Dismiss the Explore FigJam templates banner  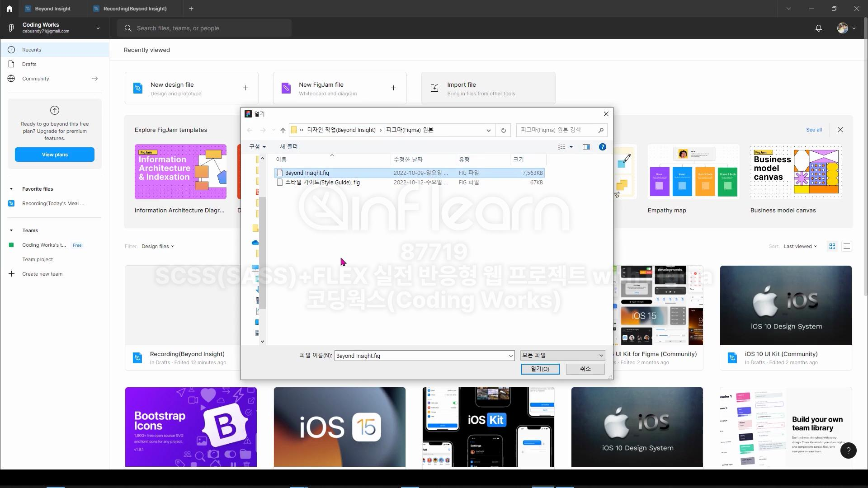tap(840, 130)
